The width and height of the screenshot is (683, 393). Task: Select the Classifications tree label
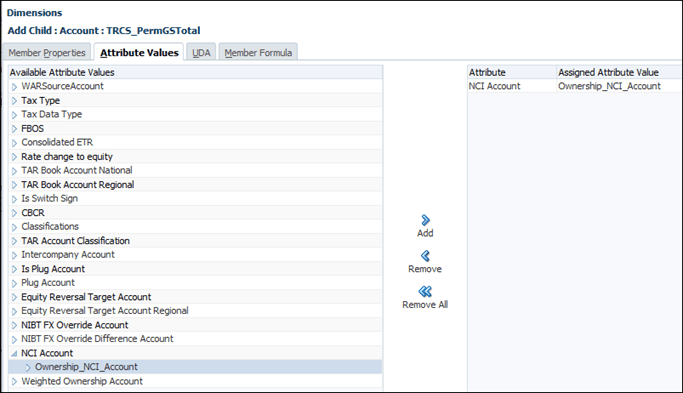point(50,227)
